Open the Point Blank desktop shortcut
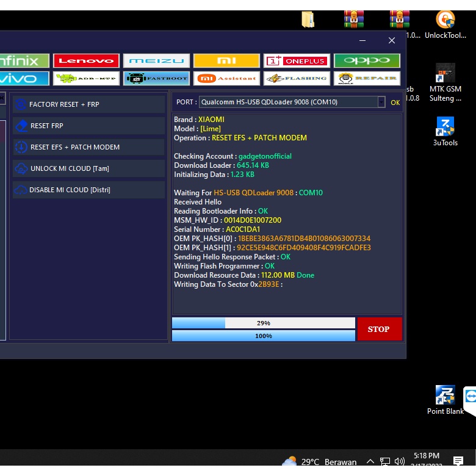 [x=445, y=400]
